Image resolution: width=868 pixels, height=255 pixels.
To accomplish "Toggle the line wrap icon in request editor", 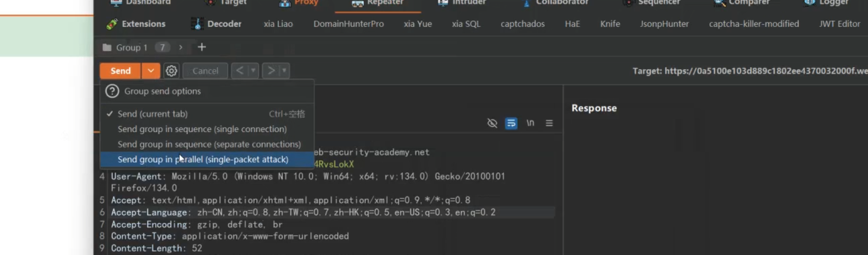I will tap(511, 123).
